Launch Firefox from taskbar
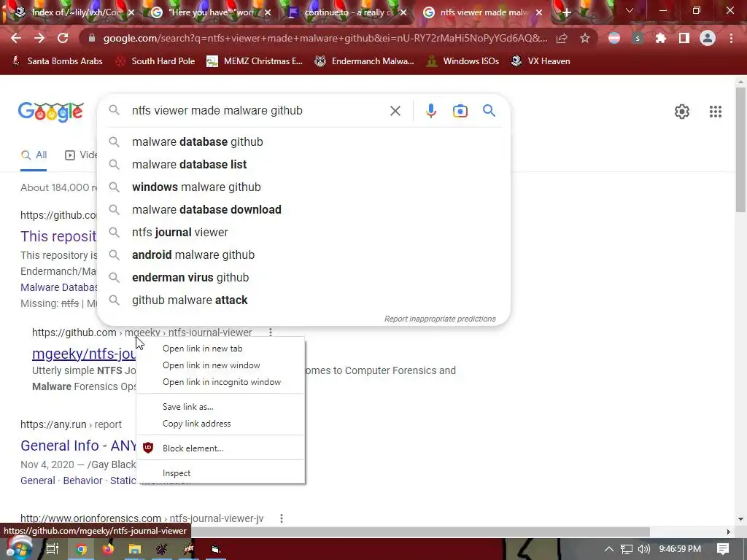This screenshot has width=747, height=560. pyautogui.click(x=108, y=549)
